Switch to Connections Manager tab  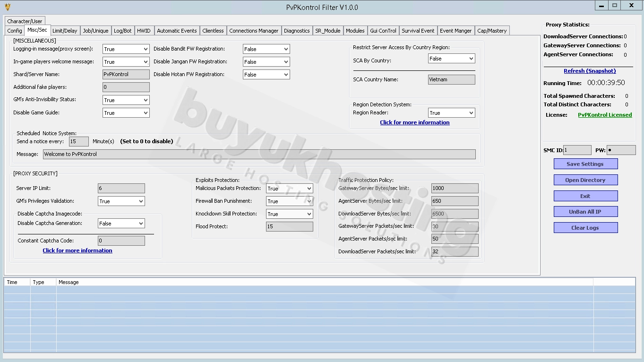tap(254, 31)
